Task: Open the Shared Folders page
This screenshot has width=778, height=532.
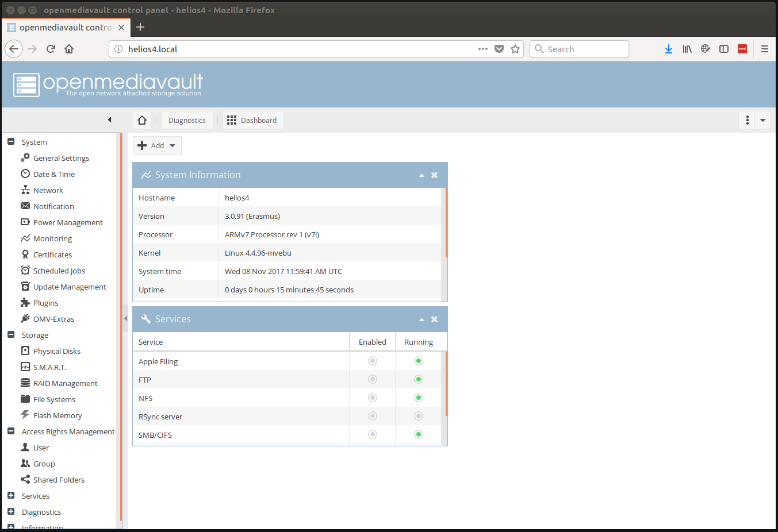Action: tap(59, 480)
